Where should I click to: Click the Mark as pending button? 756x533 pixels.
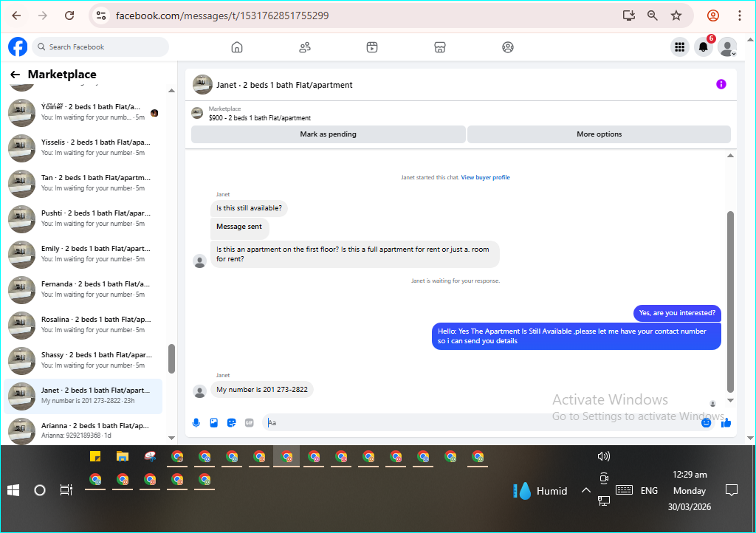329,134
